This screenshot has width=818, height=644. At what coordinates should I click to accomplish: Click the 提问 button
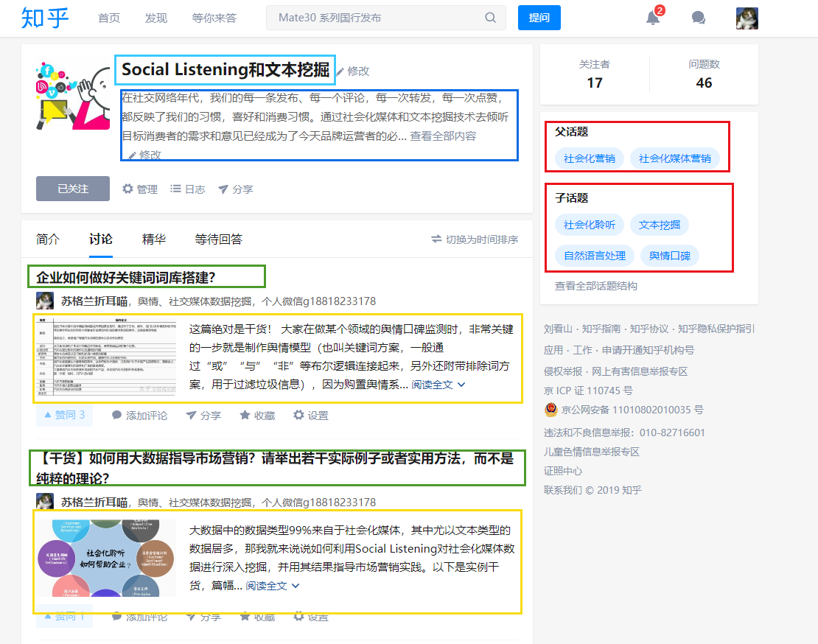[x=539, y=18]
